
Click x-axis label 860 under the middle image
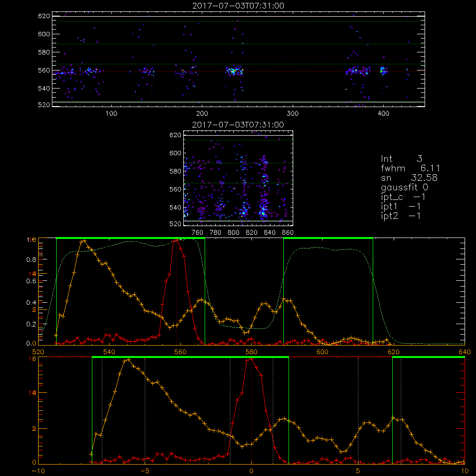pyautogui.click(x=288, y=233)
